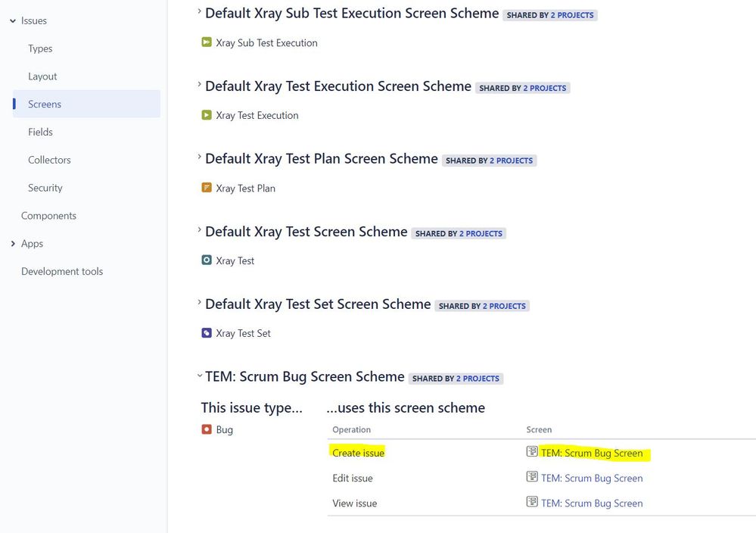Click the 'Screen' column header
The height and width of the screenshot is (533, 756).
pos(539,430)
